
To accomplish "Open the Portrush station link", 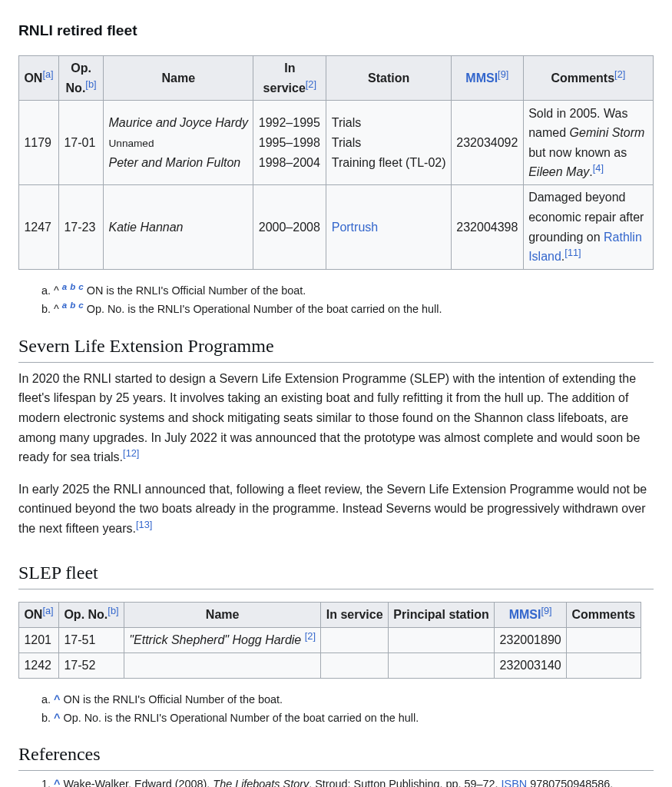I will pyautogui.click(x=354, y=227).
